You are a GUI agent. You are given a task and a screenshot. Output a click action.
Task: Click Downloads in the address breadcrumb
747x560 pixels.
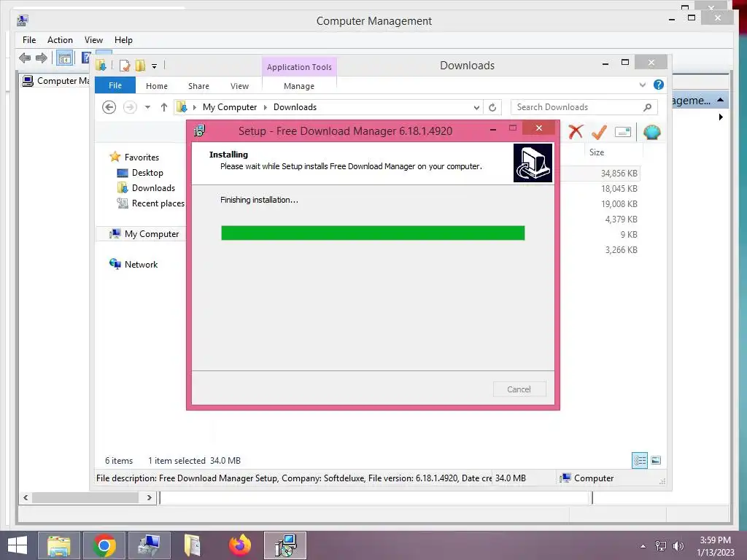point(295,107)
